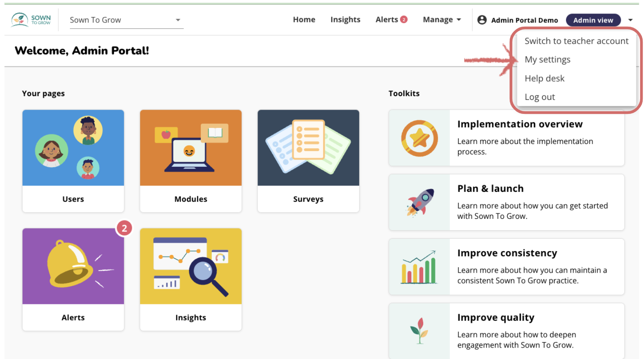Open the Users page illustration
Viewport: 644px width, 359px height.
73,148
